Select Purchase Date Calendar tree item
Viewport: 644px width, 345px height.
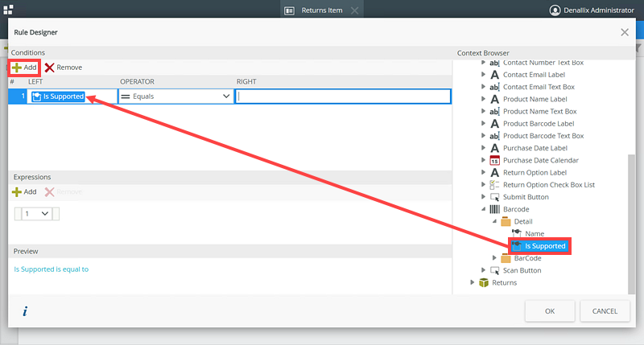540,160
